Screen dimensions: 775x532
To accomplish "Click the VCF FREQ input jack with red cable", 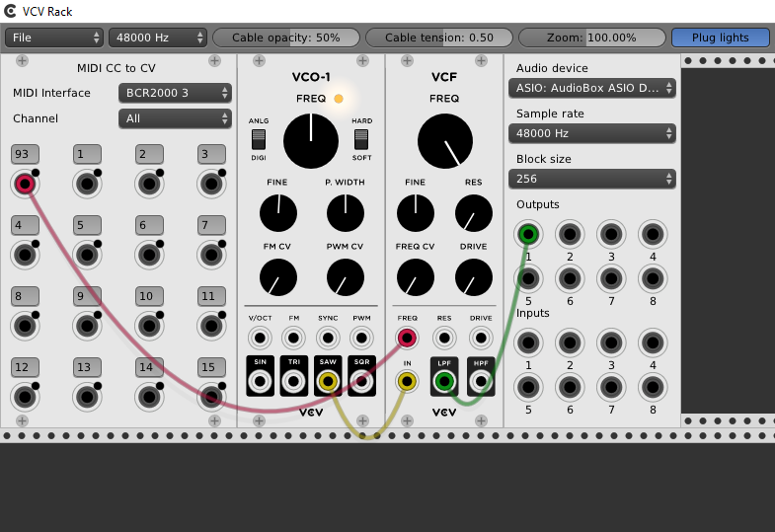I will click(407, 339).
